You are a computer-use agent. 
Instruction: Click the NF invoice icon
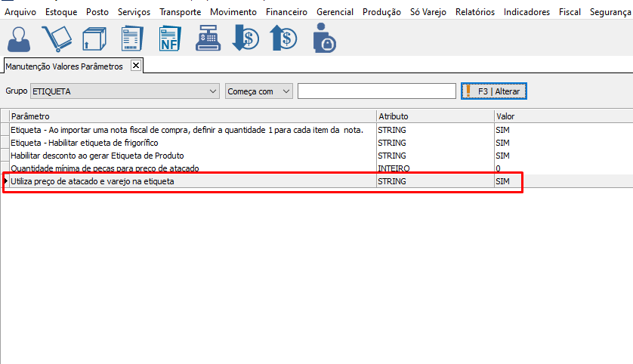pyautogui.click(x=170, y=38)
